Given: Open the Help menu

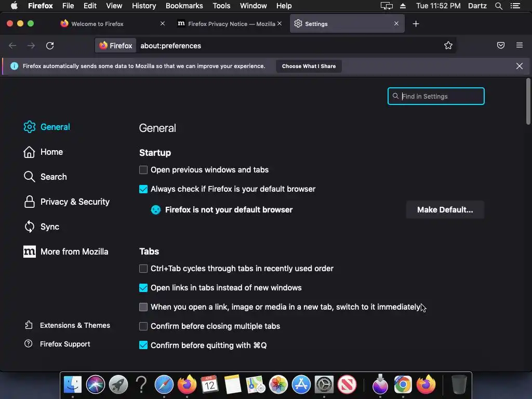Looking at the screenshot, I should tap(284, 6).
